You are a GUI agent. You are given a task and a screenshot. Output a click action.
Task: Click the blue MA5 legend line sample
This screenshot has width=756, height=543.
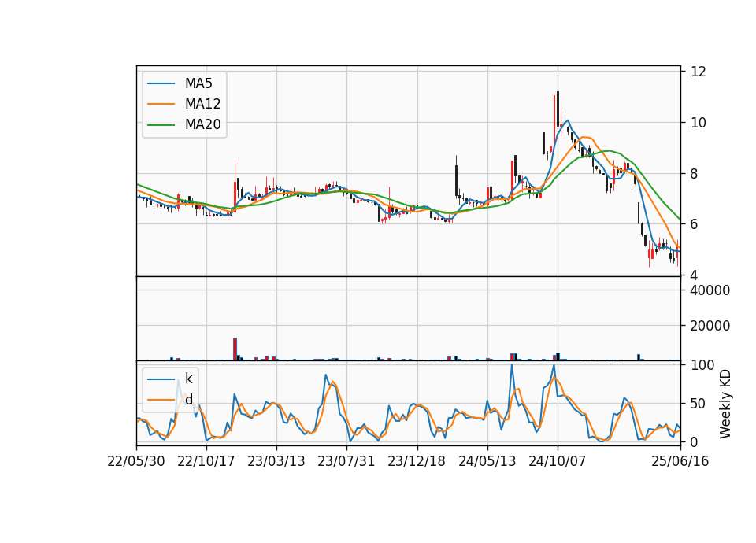click(161, 83)
